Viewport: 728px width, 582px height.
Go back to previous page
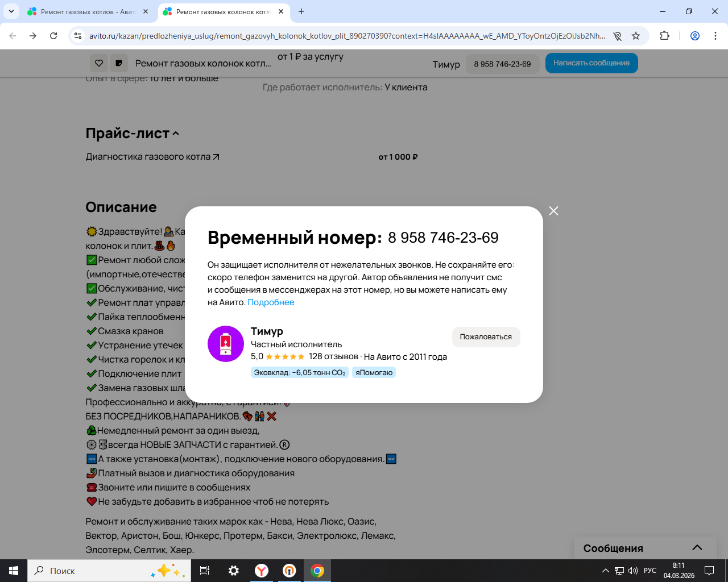point(13,36)
